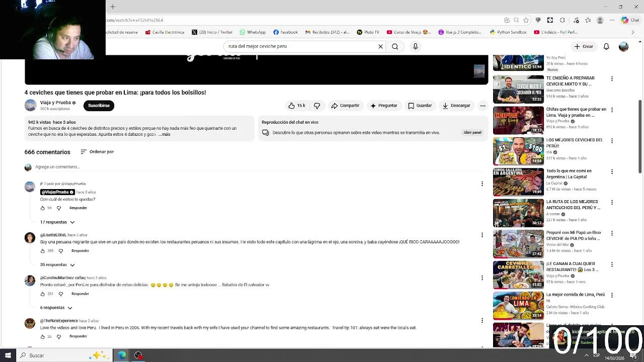Like LisetteLittleL's comment
Screen dimensions: 644x362
[43, 251]
